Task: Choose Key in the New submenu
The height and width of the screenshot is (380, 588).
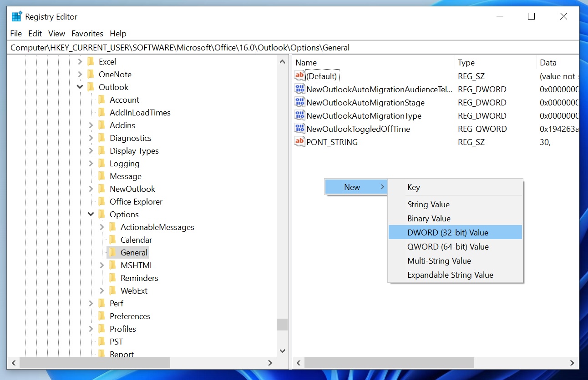Action: 455,187
